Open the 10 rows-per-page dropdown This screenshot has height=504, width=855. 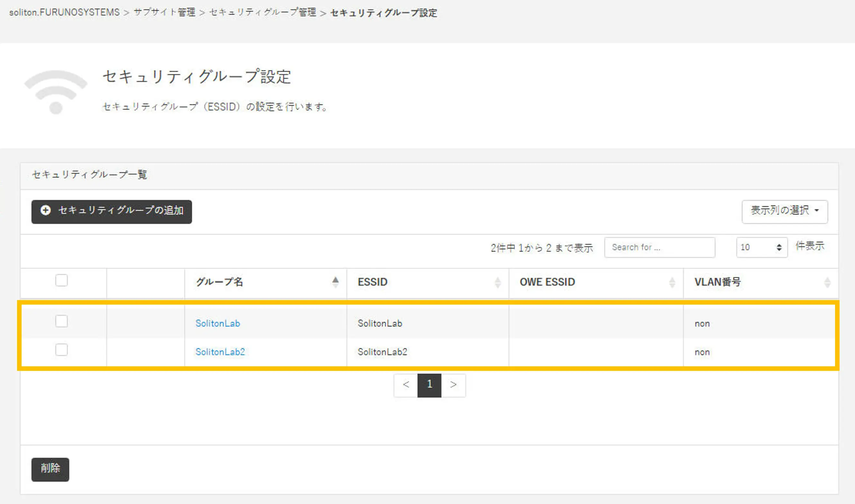pyautogui.click(x=762, y=247)
